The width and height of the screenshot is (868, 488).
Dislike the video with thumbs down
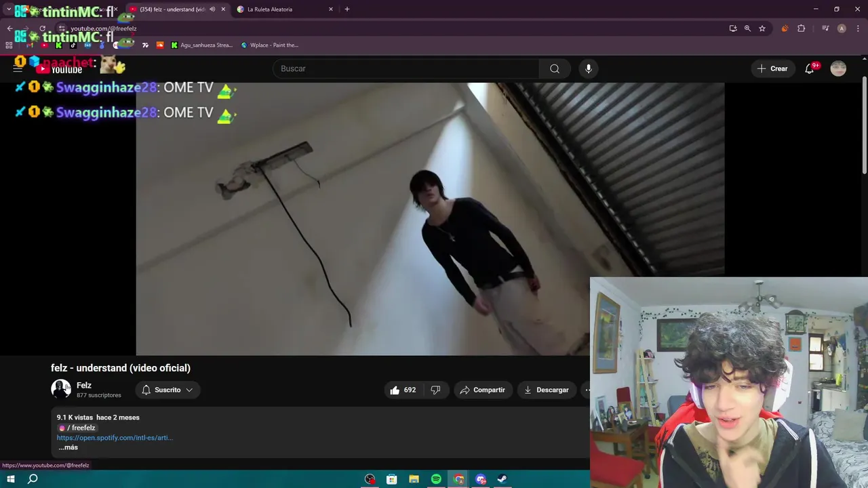(435, 390)
